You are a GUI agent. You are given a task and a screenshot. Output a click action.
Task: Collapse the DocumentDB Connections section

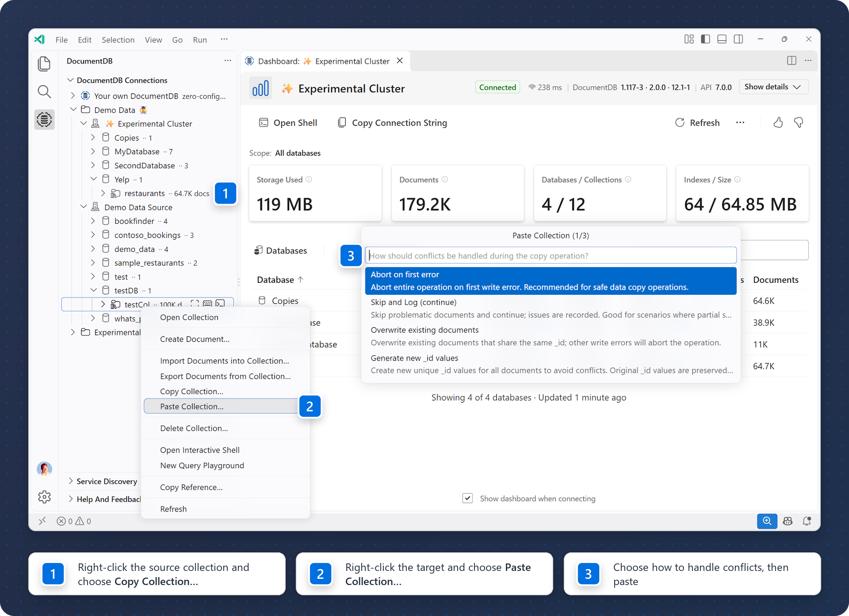click(x=70, y=80)
